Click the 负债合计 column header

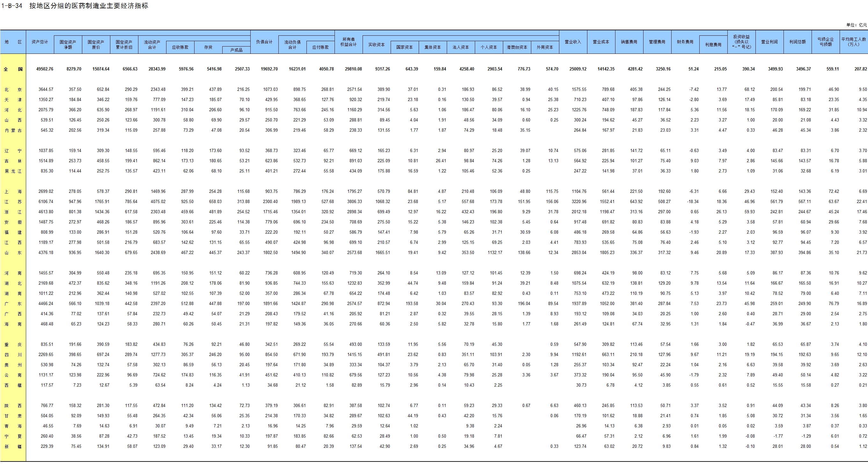click(264, 42)
